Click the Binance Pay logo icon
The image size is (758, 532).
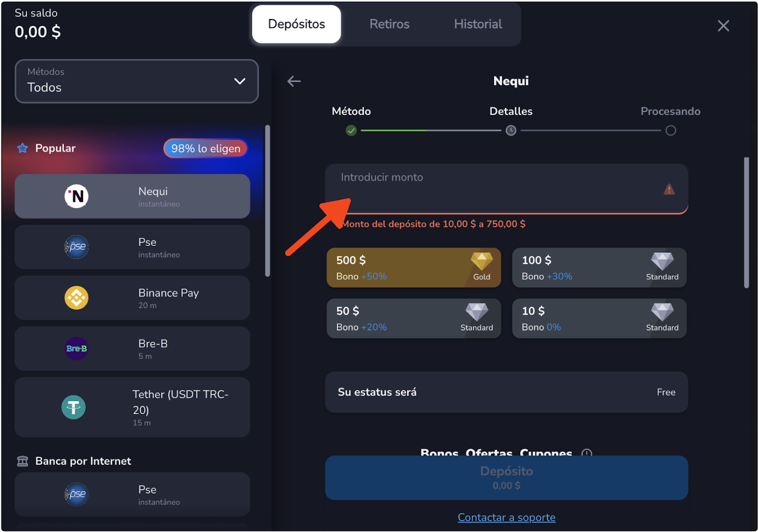(x=76, y=298)
